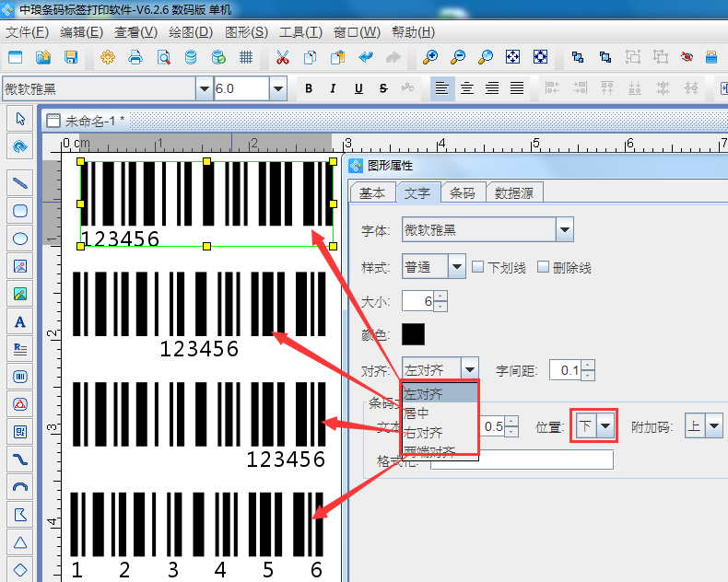Enable the 删除线 strikethrough checkbox

[x=543, y=267]
